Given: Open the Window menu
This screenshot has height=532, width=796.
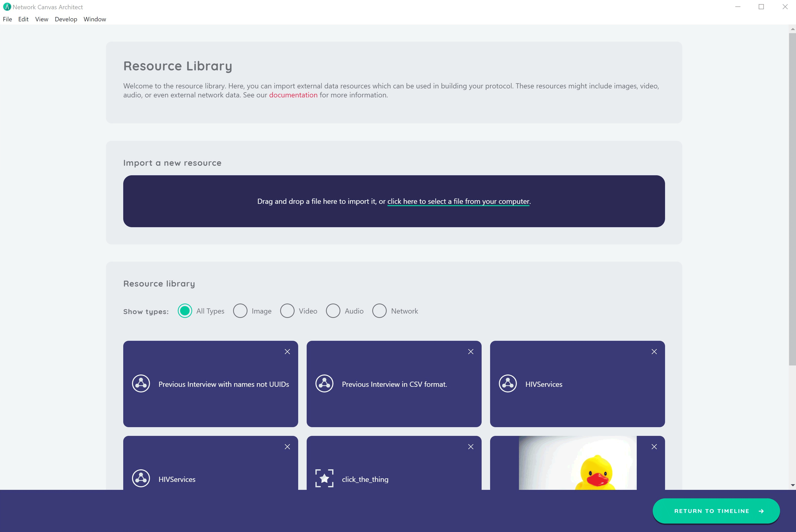Looking at the screenshot, I should pos(95,19).
